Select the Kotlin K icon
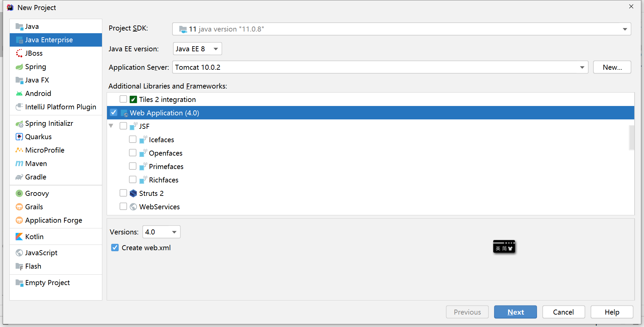The height and width of the screenshot is (327, 644). 19,237
